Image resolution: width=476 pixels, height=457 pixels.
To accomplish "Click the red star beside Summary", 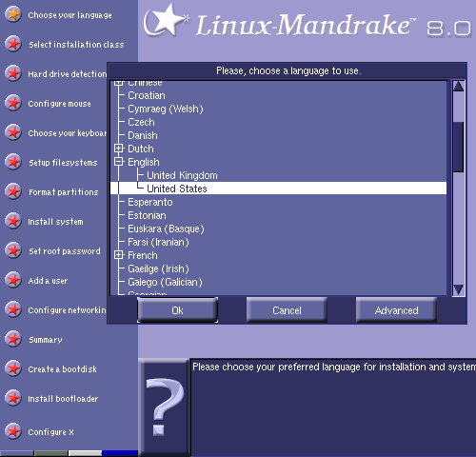I will click(x=13, y=339).
